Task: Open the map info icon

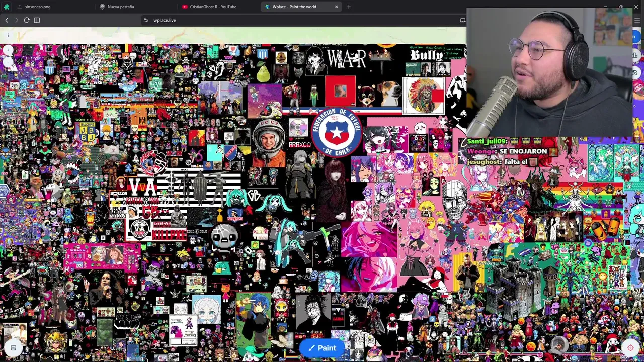Action: (8, 35)
